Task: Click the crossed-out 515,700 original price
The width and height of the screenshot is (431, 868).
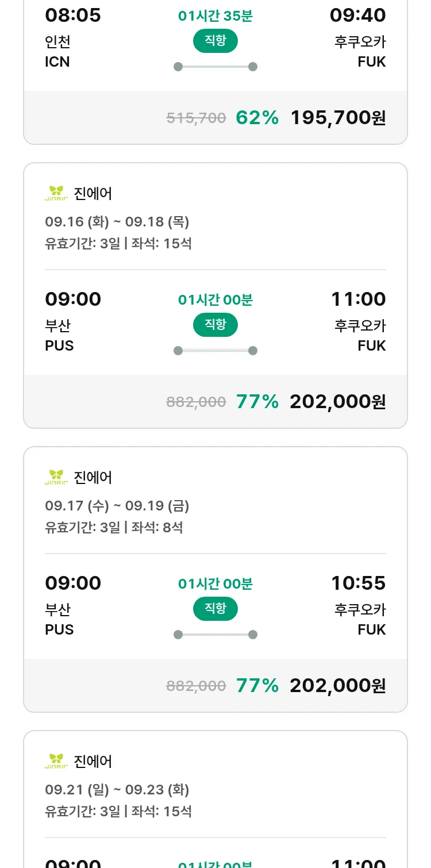Action: coord(196,118)
